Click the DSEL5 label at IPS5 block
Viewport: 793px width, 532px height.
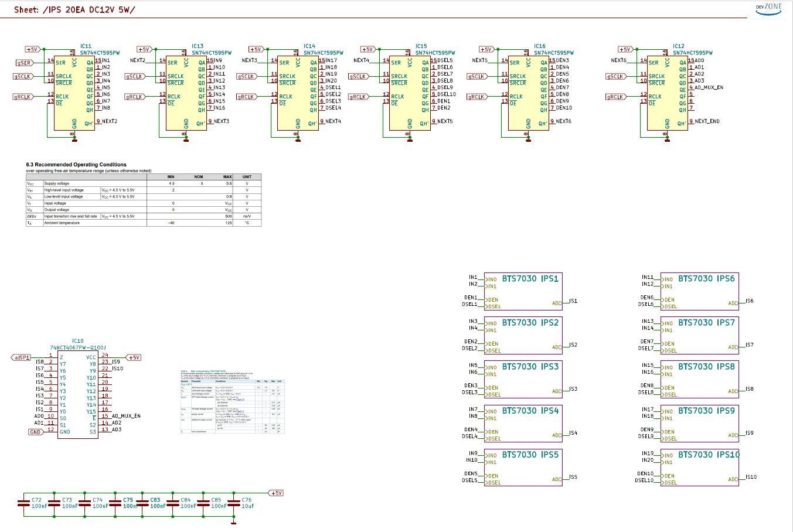point(469,480)
